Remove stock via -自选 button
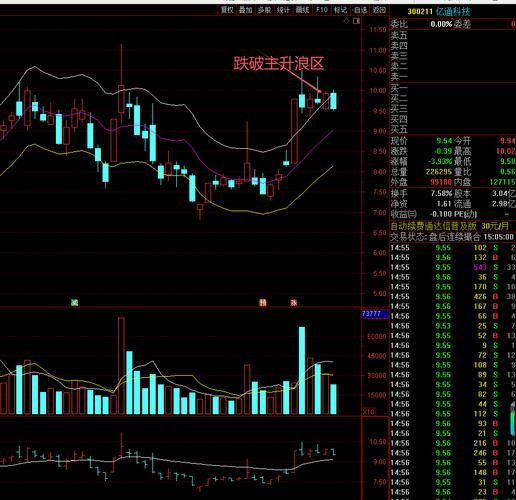Screen dimensions: 516x500 click(360, 10)
